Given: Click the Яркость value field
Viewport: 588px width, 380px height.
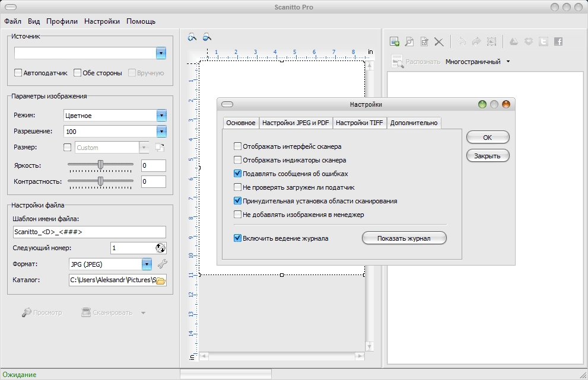Looking at the screenshot, I should coord(153,165).
